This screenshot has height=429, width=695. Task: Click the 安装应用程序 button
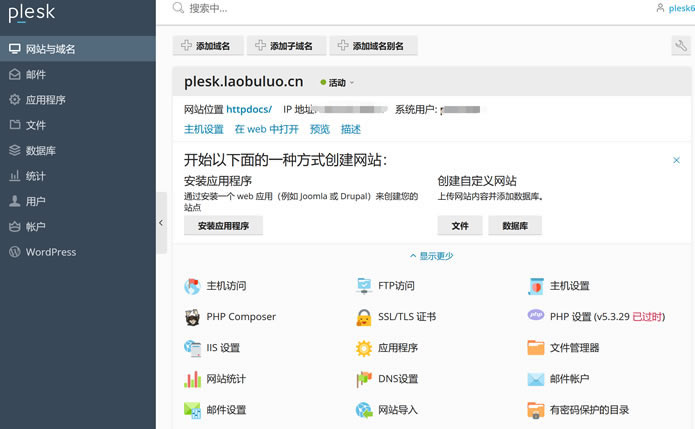tap(223, 226)
